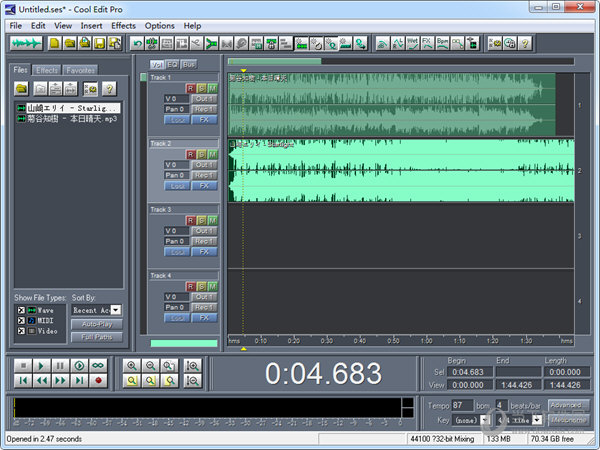Viewport: 600px width, 450px height.
Task: Click the Full Paths button
Action: pyautogui.click(x=97, y=337)
